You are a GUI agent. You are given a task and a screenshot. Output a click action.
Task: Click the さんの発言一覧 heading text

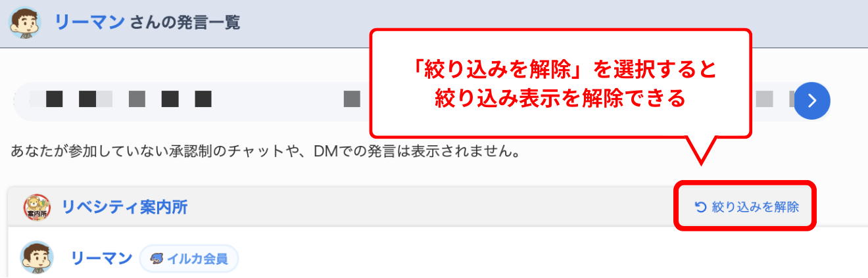pyautogui.click(x=184, y=23)
